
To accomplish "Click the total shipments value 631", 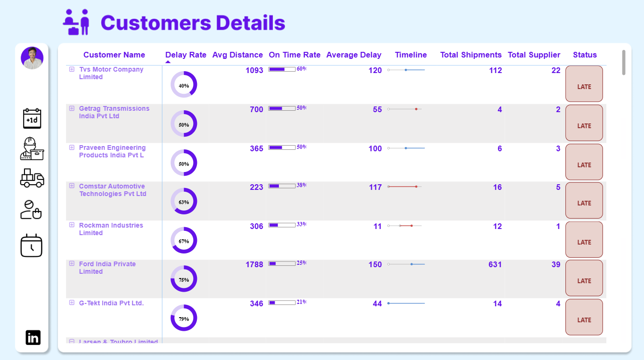I will point(495,265).
